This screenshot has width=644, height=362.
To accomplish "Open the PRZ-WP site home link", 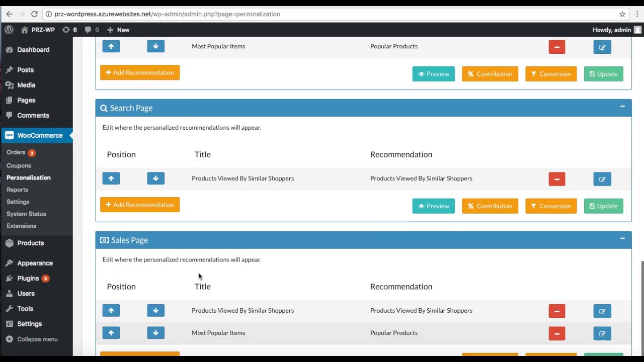I will coord(38,30).
